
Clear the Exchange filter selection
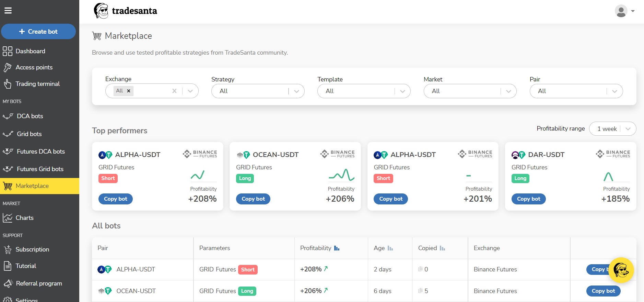pyautogui.click(x=174, y=91)
